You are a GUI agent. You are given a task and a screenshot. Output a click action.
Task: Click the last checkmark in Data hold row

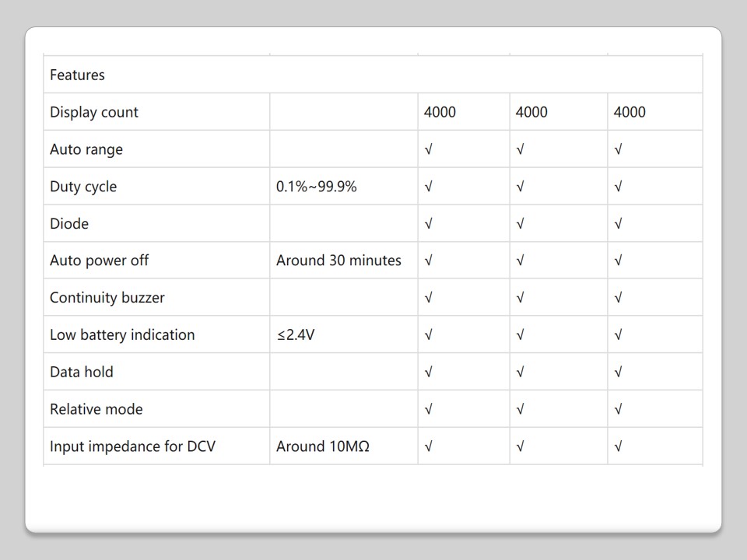pyautogui.click(x=619, y=372)
